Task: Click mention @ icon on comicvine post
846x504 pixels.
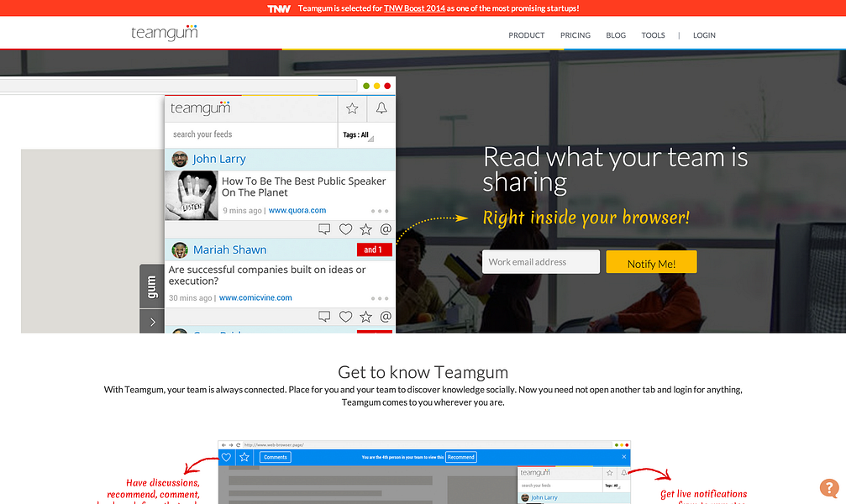Action: (386, 317)
